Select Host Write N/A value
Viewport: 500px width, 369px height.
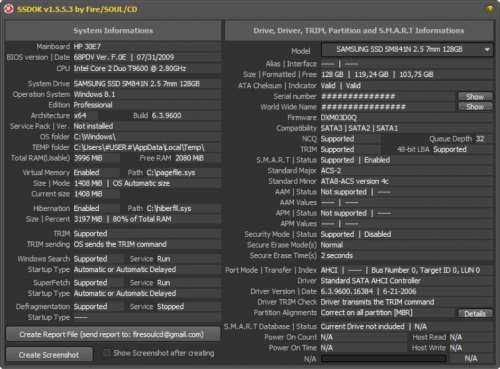pyautogui.click(x=456, y=348)
